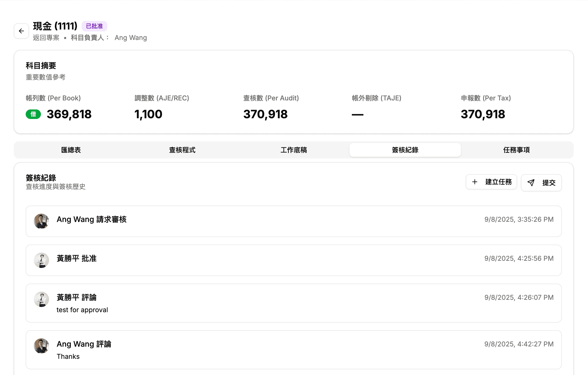Click the 建立任務 button
The height and width of the screenshot is (375, 588).
click(491, 182)
